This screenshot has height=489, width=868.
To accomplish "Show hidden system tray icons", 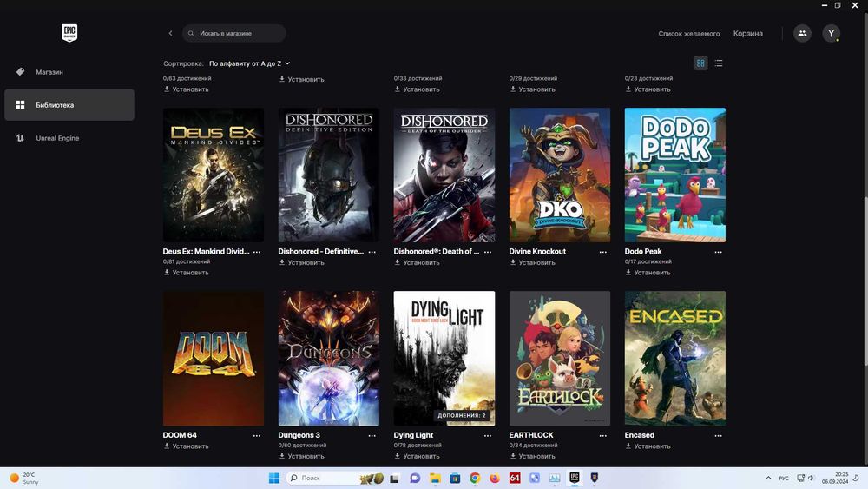I will (x=768, y=478).
